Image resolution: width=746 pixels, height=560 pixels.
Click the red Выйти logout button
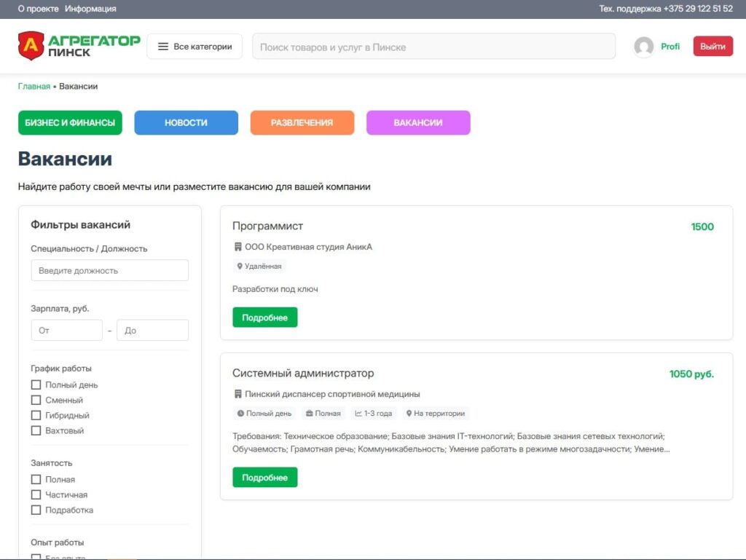pyautogui.click(x=712, y=47)
